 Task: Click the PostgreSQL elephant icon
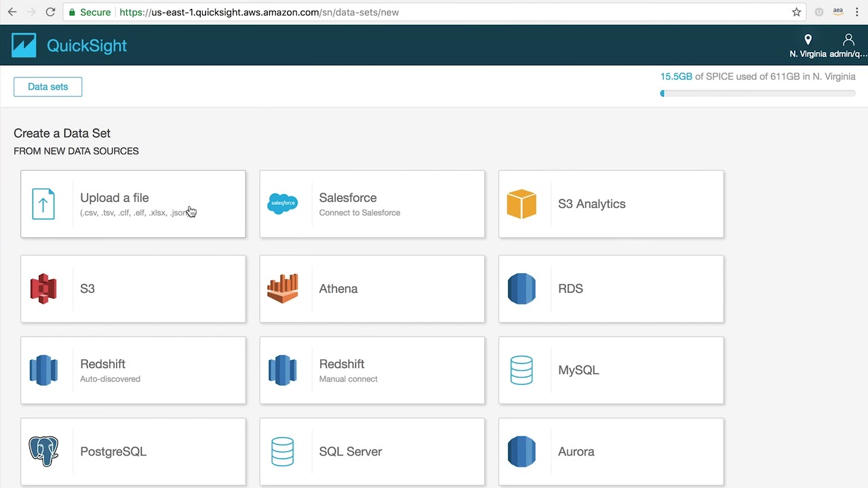pyautogui.click(x=43, y=451)
